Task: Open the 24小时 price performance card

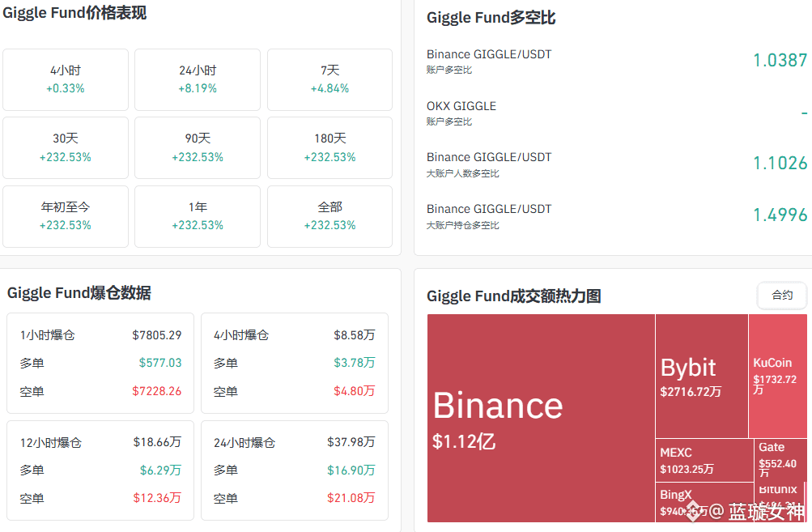Action: pos(198,80)
